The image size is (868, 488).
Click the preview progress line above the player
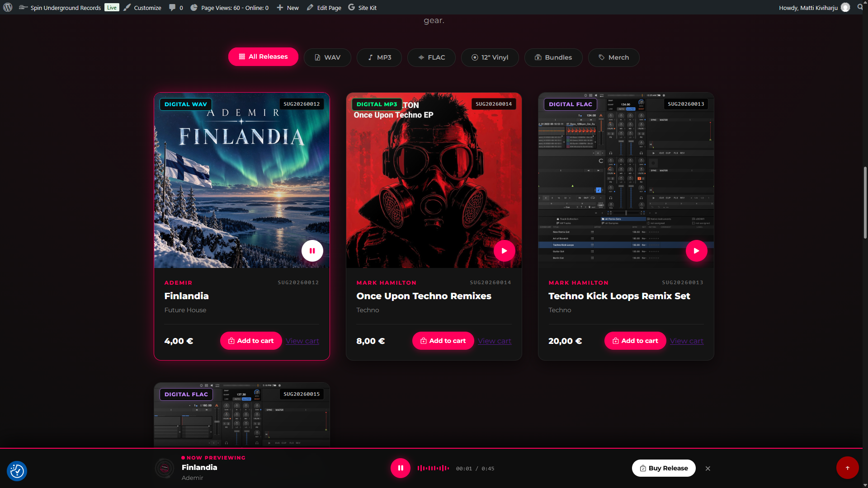coord(431,448)
